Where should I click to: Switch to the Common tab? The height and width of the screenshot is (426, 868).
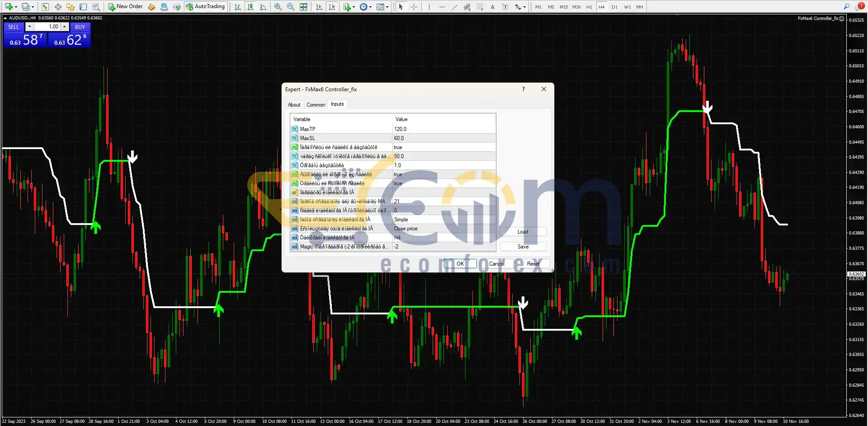click(316, 105)
